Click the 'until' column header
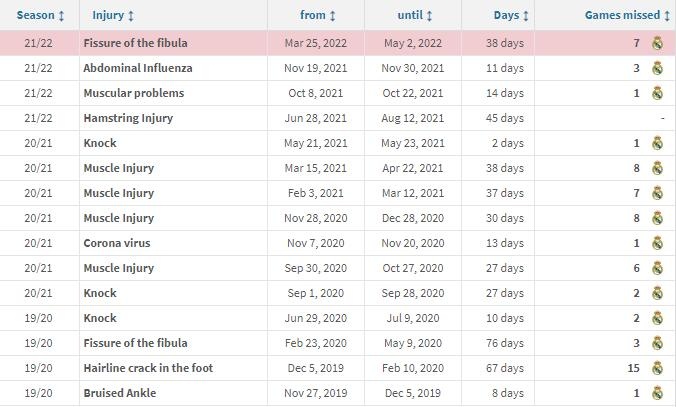Screen dimensions: 676x407 pos(410,15)
